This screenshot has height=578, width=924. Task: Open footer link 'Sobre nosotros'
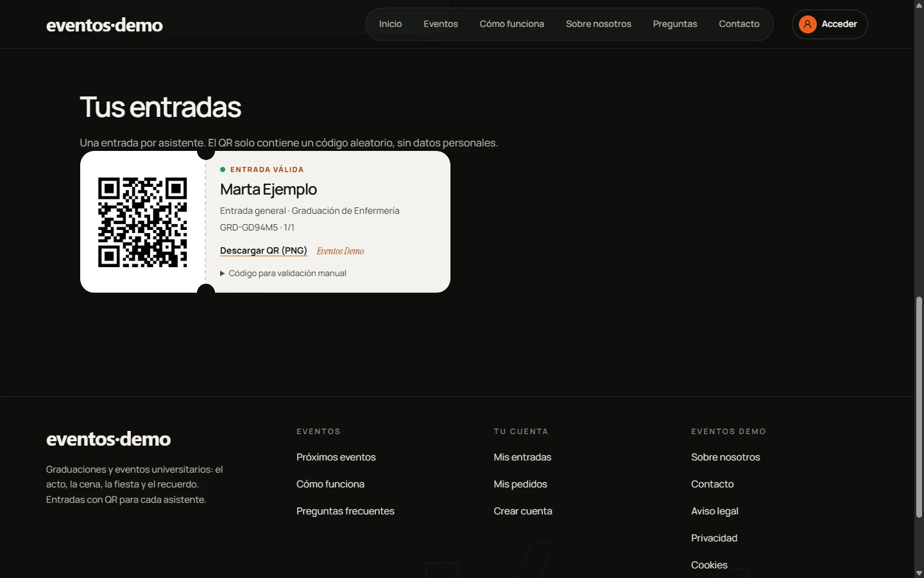(726, 457)
